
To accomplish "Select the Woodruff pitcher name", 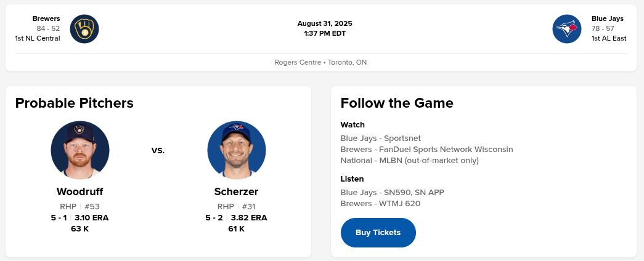I will coord(80,191).
